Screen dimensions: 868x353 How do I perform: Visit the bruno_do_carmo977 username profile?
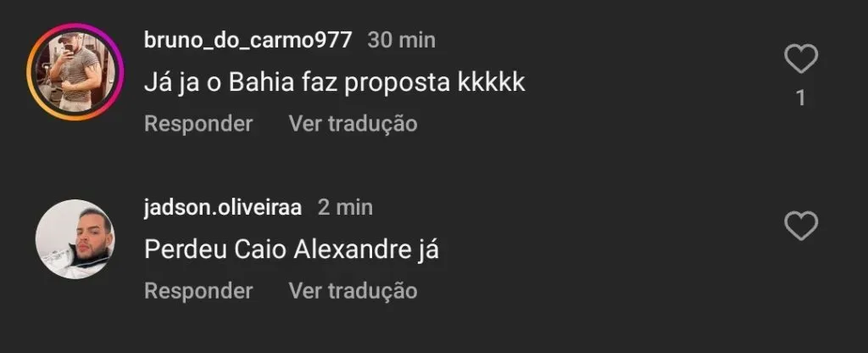click(248, 40)
